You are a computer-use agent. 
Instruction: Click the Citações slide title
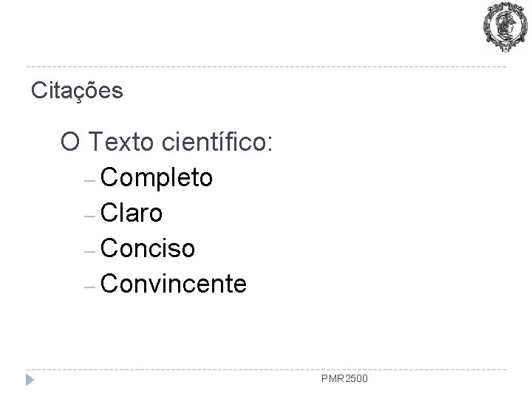click(x=77, y=91)
